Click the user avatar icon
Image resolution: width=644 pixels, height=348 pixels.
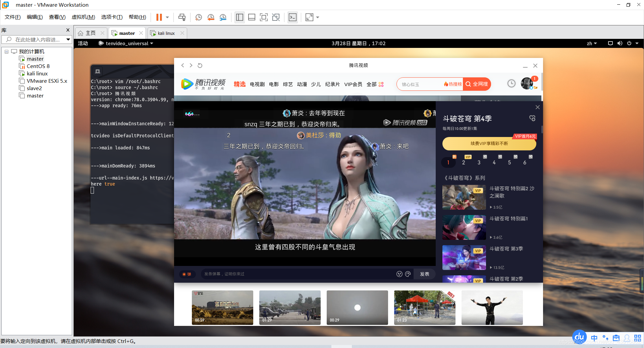click(x=527, y=83)
